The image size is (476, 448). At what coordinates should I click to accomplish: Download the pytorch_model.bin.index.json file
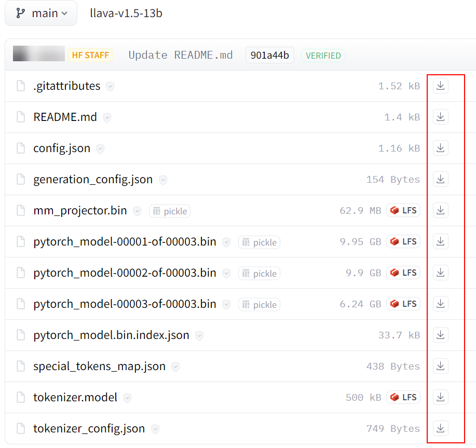coord(441,335)
